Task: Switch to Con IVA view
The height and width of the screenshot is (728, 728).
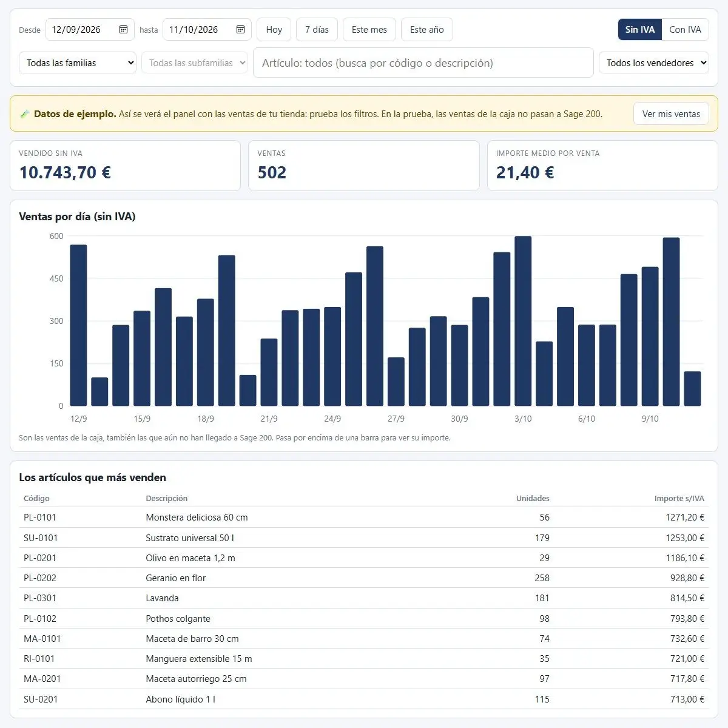Action: click(x=685, y=29)
